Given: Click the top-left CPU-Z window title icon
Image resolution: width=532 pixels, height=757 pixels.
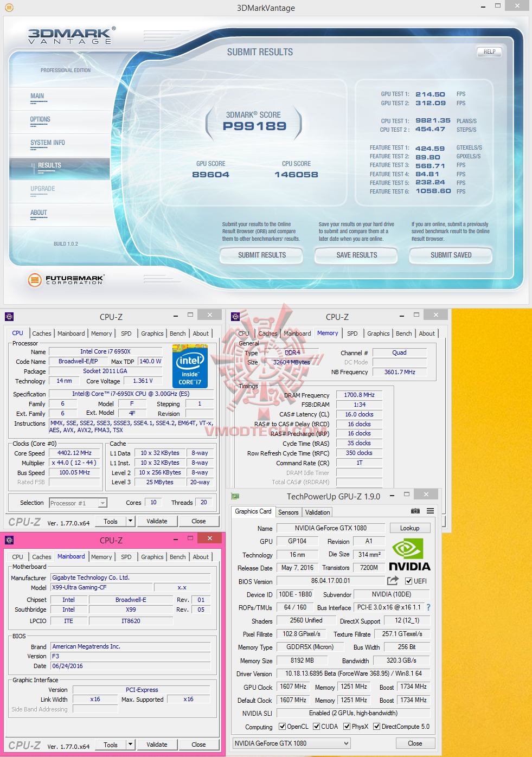Looking at the screenshot, I should [x=9, y=317].
